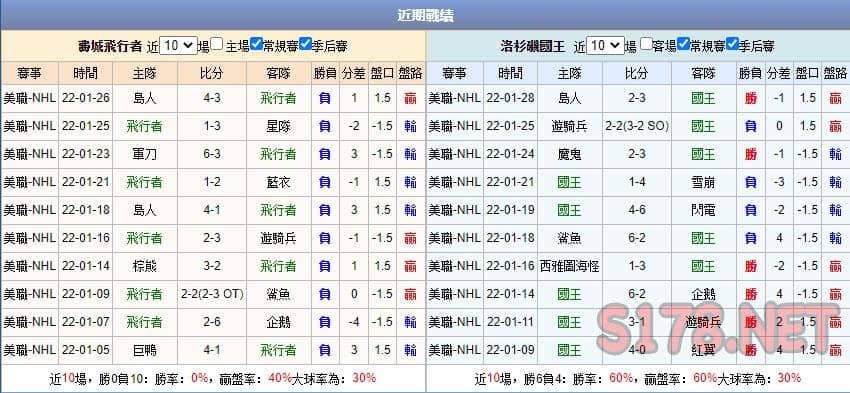Click 遊騎兵 away team on 22-01-16 left table
This screenshot has width=850, height=393.
[278, 238]
